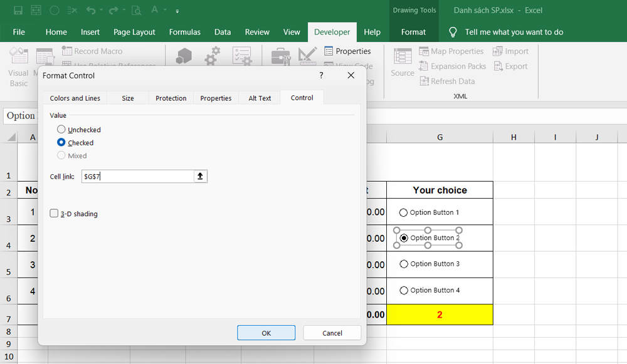
Task: Confirm with the OK button
Action: pyautogui.click(x=266, y=333)
